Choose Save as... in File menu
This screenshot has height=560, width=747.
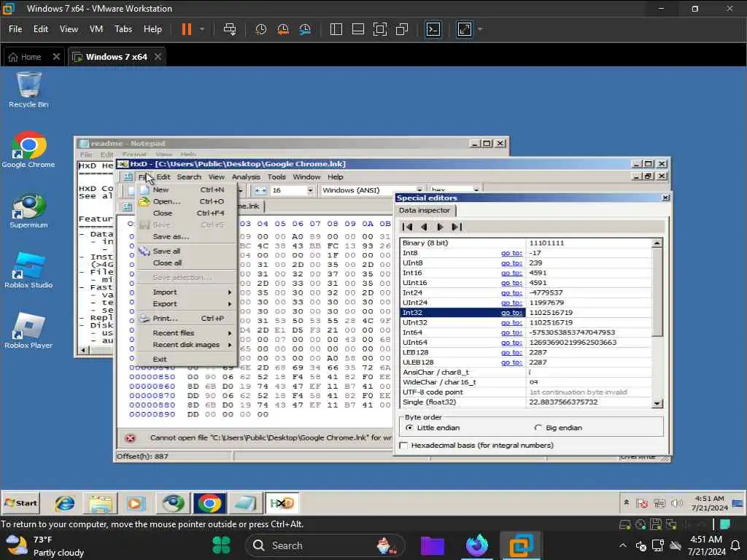pos(186,237)
